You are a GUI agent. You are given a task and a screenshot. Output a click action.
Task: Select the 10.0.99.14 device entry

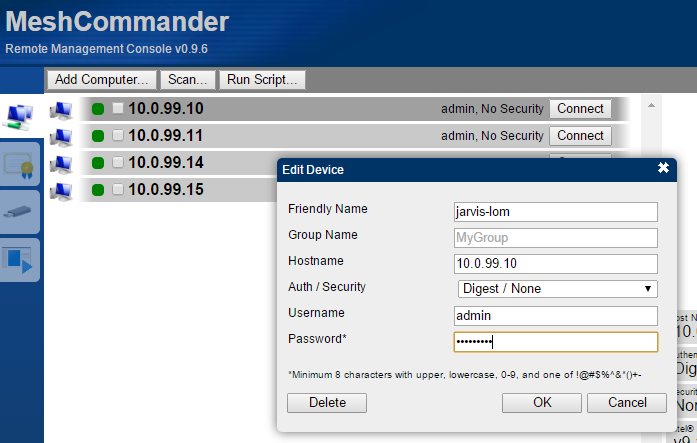click(178, 163)
